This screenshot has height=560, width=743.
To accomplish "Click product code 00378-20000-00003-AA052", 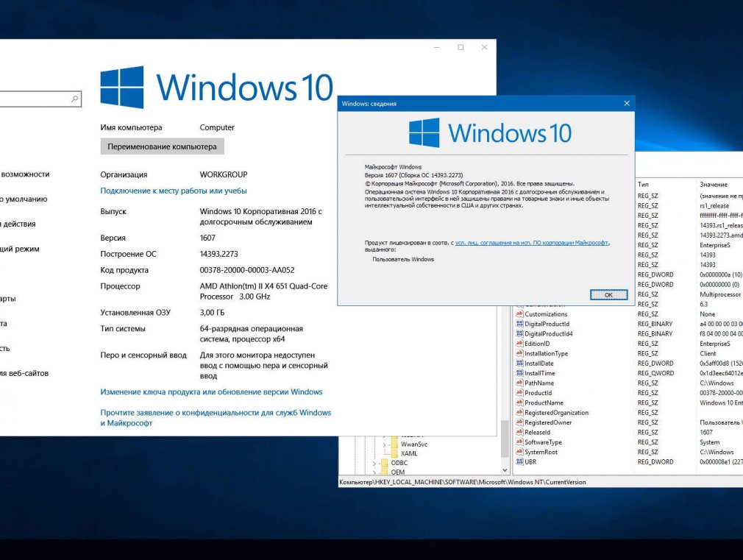I will 247,270.
